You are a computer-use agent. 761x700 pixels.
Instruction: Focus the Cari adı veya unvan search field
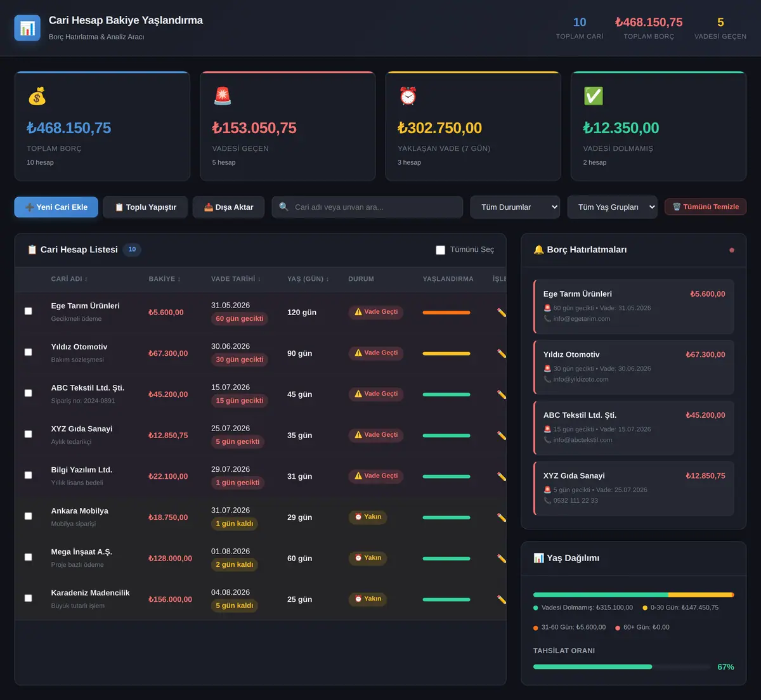[368, 207]
